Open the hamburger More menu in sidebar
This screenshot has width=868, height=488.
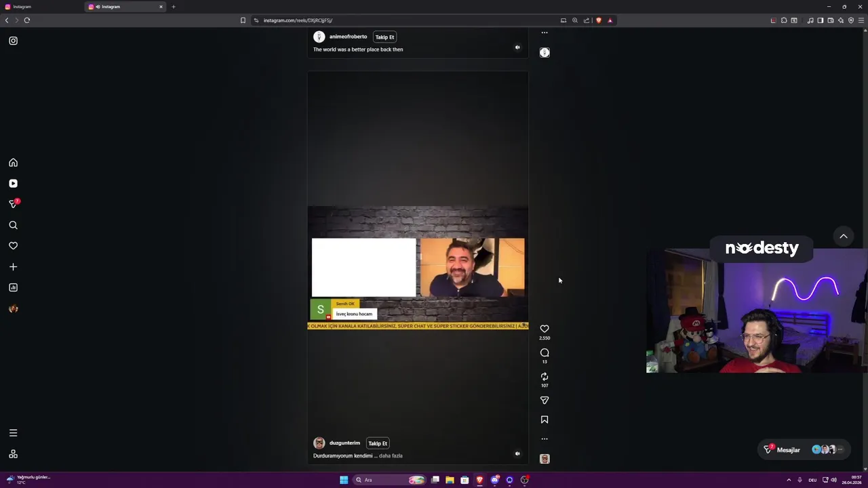click(x=13, y=433)
